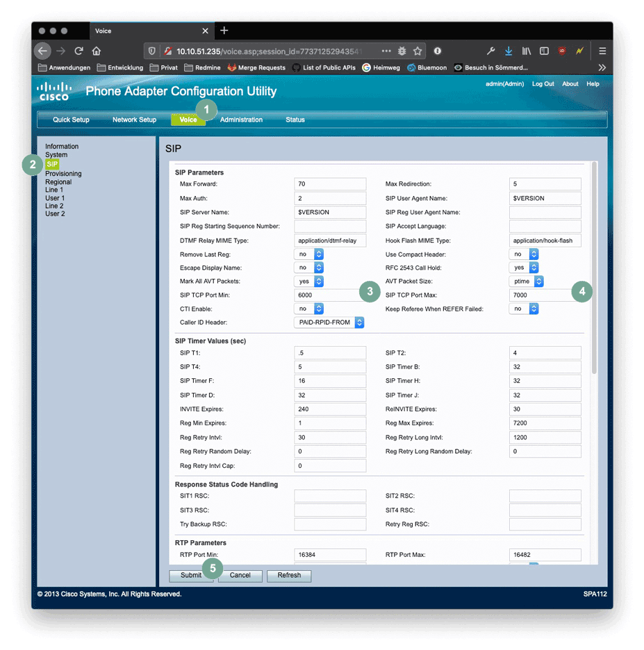The height and width of the screenshot is (650, 644).
Task: Click the SIP TCP Port Min field
Action: [330, 295]
